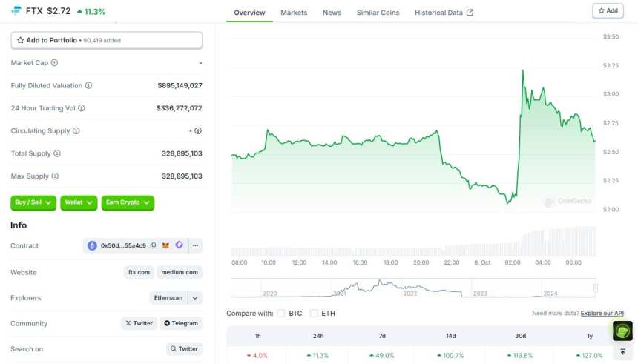This screenshot has height=364, width=638.
Task: Click the 0x50d...55a4c9 contract address text
Action: click(123, 245)
